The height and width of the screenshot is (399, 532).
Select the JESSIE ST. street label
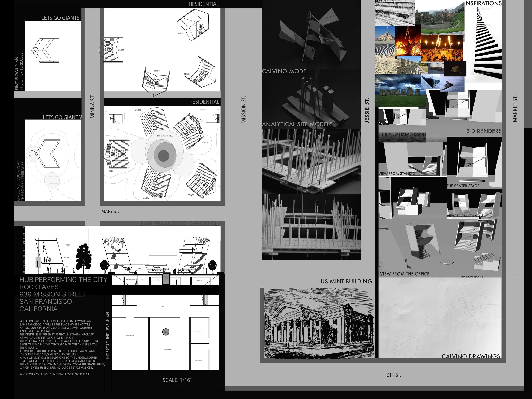[366, 111]
